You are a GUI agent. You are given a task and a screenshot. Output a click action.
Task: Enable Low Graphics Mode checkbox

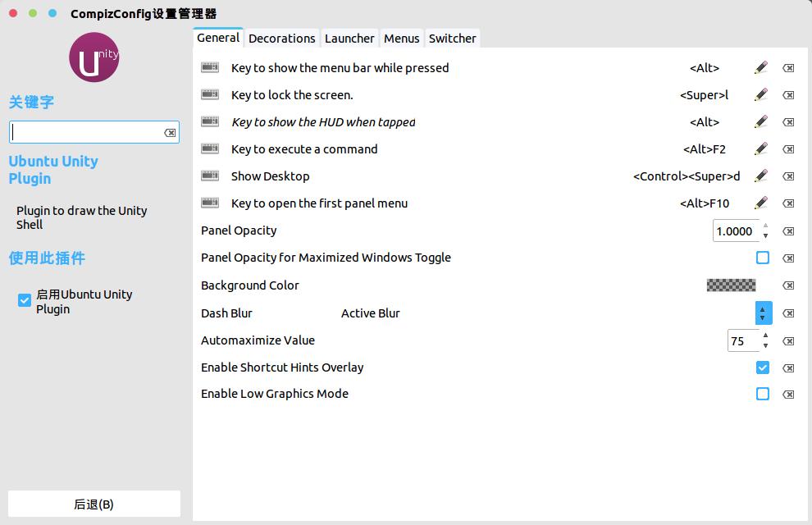pyautogui.click(x=762, y=394)
